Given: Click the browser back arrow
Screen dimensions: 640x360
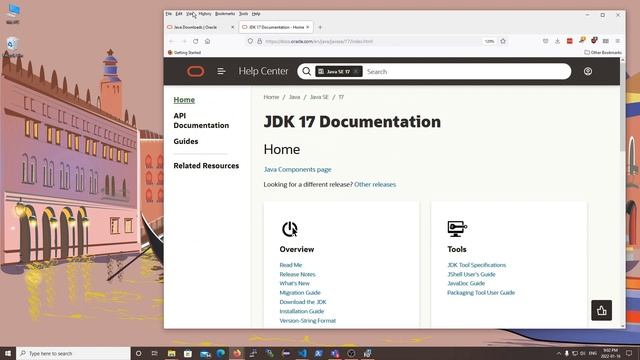Looking at the screenshot, I should coord(172,41).
